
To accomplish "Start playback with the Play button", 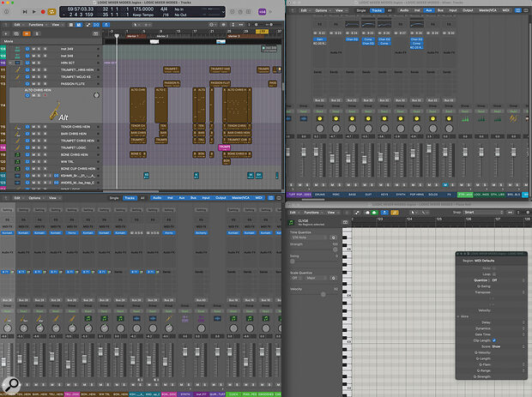I will (x=34, y=12).
